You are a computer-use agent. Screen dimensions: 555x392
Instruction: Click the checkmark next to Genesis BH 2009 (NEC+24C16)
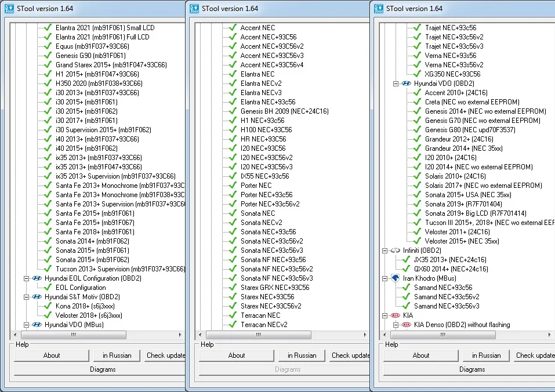coord(233,111)
